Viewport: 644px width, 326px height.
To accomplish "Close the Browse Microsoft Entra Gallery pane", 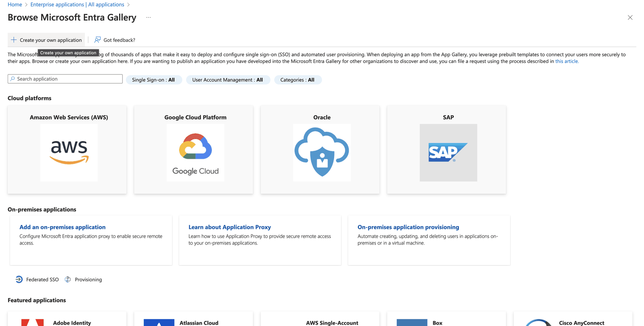I will [x=630, y=17].
